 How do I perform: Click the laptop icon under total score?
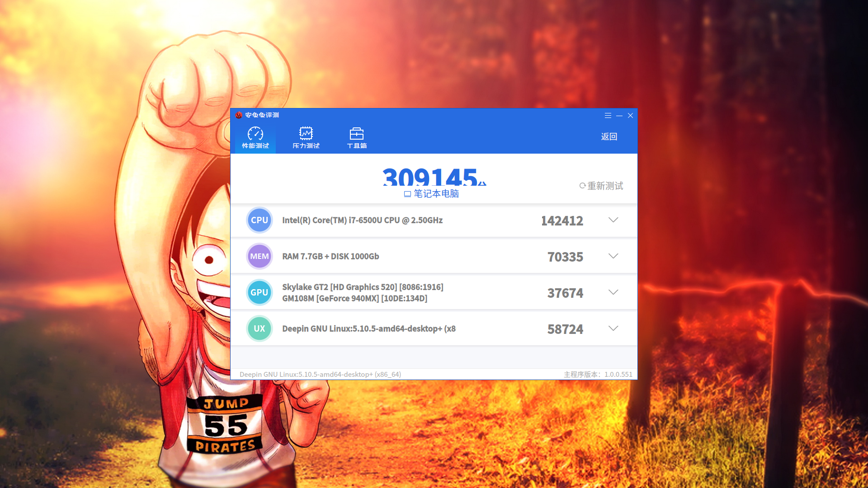(x=407, y=194)
